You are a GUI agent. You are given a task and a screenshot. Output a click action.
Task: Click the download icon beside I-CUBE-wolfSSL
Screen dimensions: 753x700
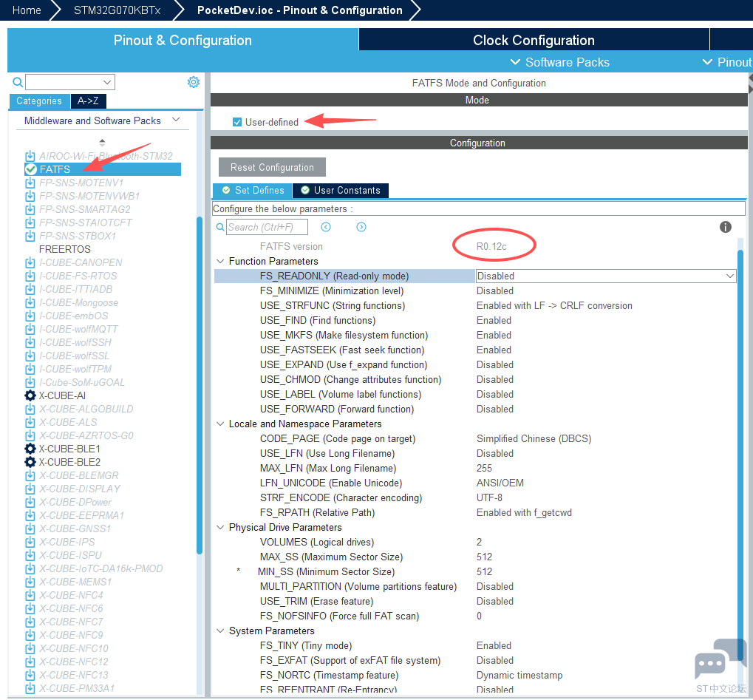(x=30, y=356)
